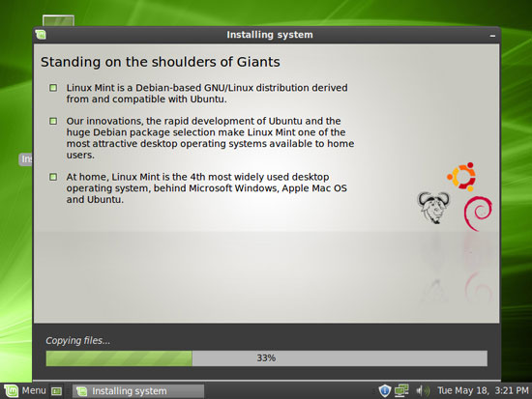Click the GNU head logo
Screen dimensions: 532x399
(433, 207)
